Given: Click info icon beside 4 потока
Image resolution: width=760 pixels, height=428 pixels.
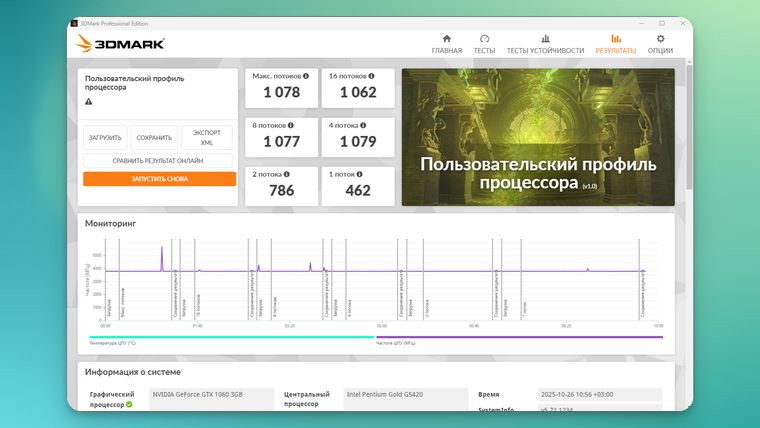Looking at the screenshot, I should (363, 125).
